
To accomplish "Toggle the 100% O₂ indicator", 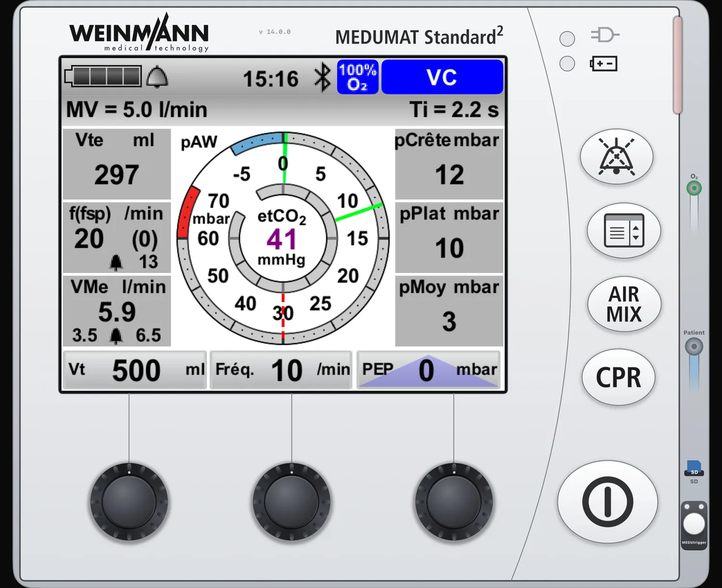I will point(358,77).
